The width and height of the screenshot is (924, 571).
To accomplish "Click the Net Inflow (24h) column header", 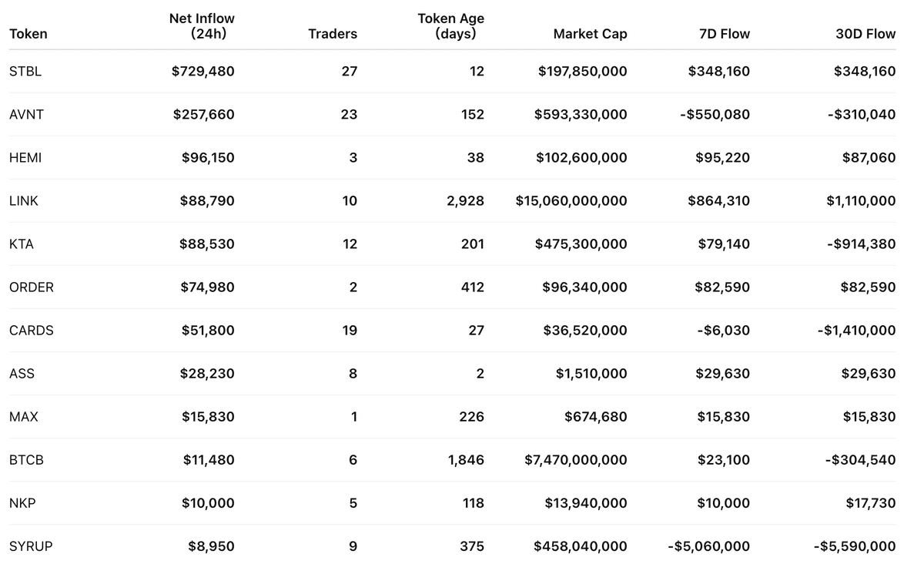I will point(203,26).
